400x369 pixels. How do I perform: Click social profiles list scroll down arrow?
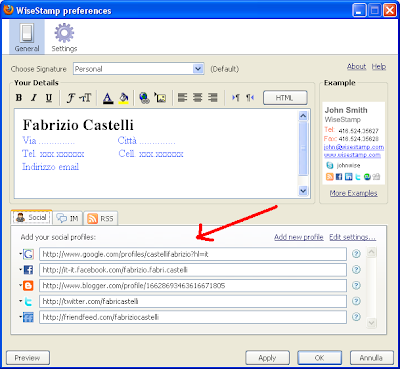372,323
